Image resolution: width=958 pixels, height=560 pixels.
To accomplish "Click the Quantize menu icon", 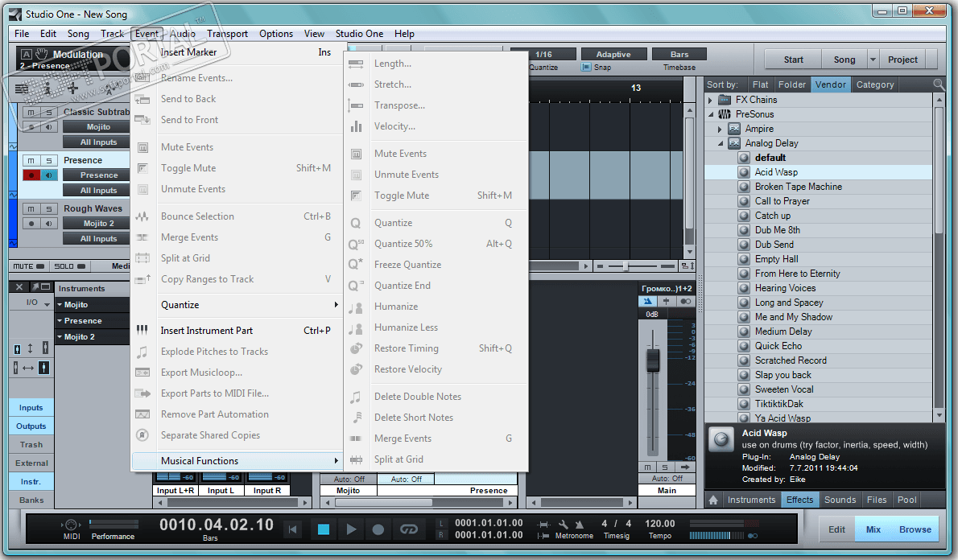I will tap(356, 224).
